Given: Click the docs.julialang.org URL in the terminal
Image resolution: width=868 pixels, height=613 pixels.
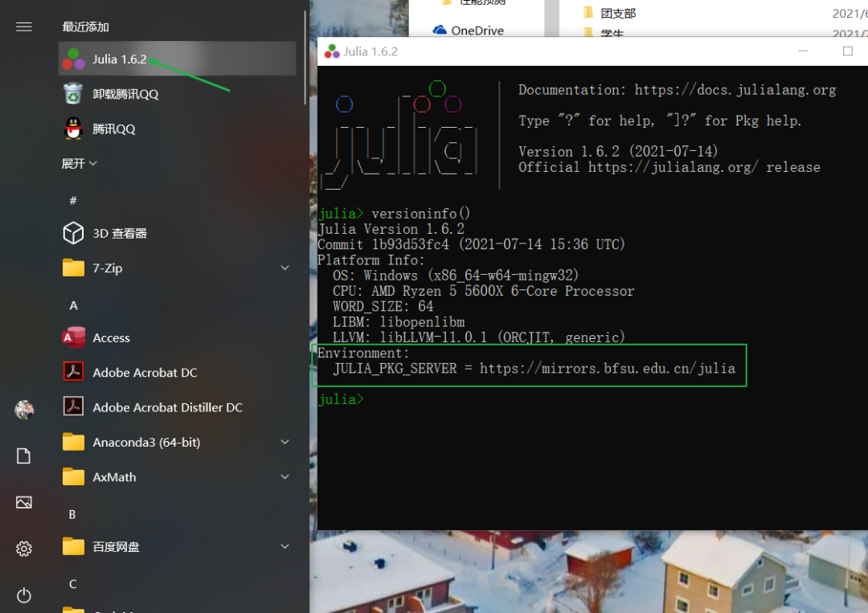Looking at the screenshot, I should (735, 90).
